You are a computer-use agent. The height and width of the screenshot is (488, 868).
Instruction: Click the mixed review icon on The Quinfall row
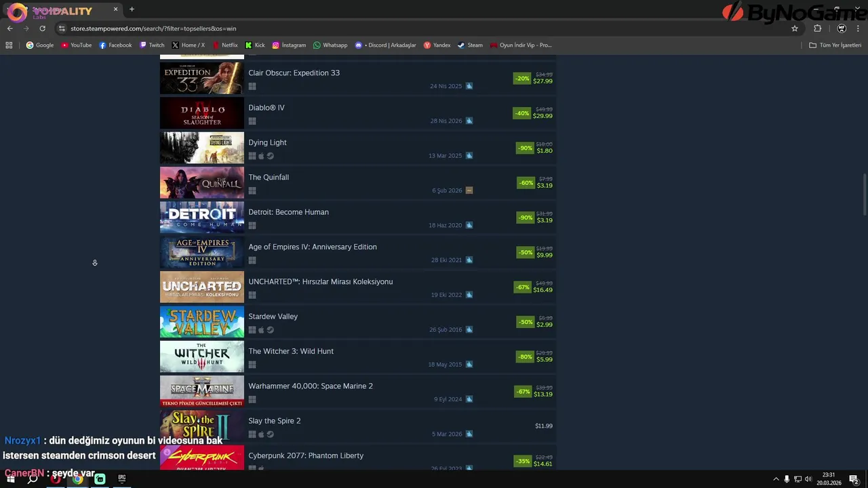(x=469, y=190)
